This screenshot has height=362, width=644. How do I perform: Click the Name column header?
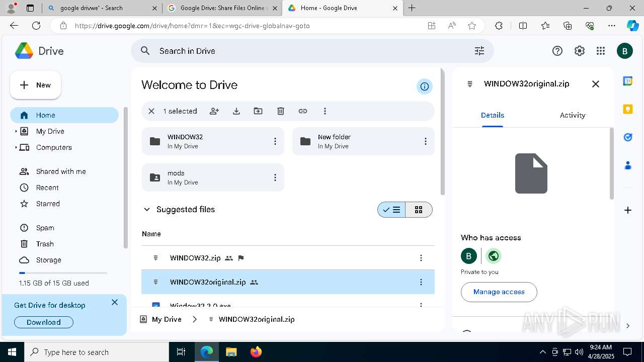151,234
